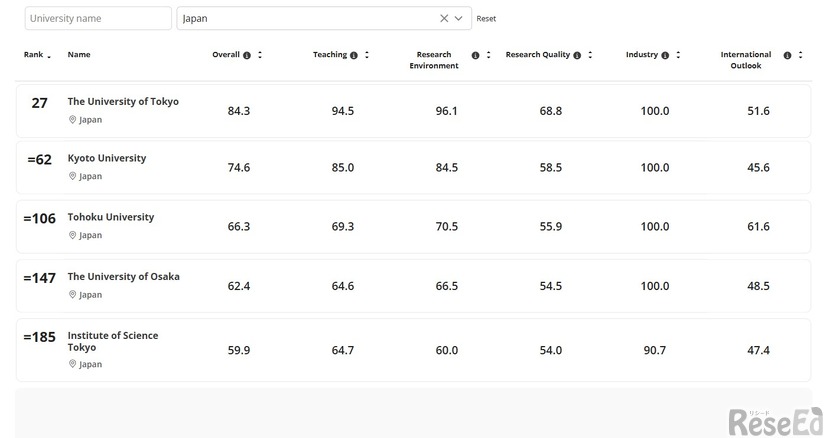Viewport: 826px width, 438px height.
Task: Select teaching score 94.5
Action: [343, 111]
